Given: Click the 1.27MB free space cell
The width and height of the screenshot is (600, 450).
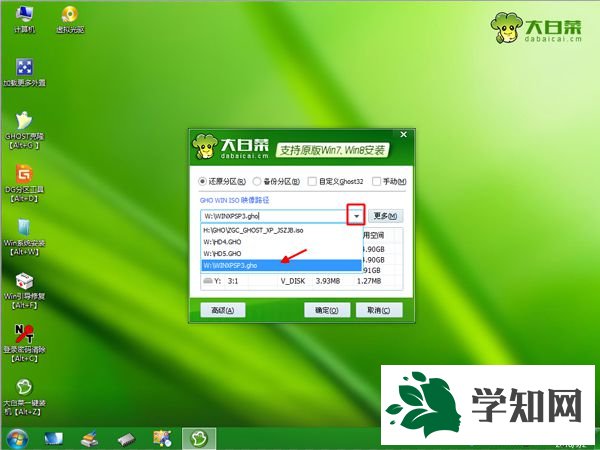Looking at the screenshot, I should 369,281.
